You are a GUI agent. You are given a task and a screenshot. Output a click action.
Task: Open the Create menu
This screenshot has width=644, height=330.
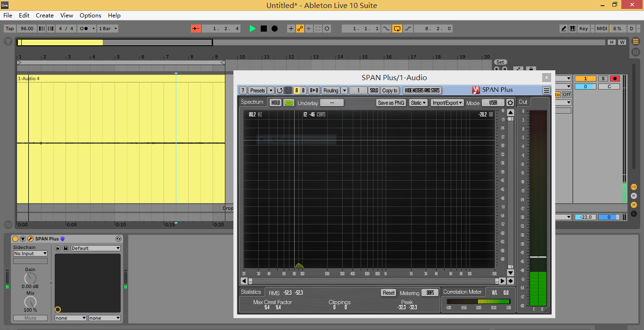click(45, 16)
